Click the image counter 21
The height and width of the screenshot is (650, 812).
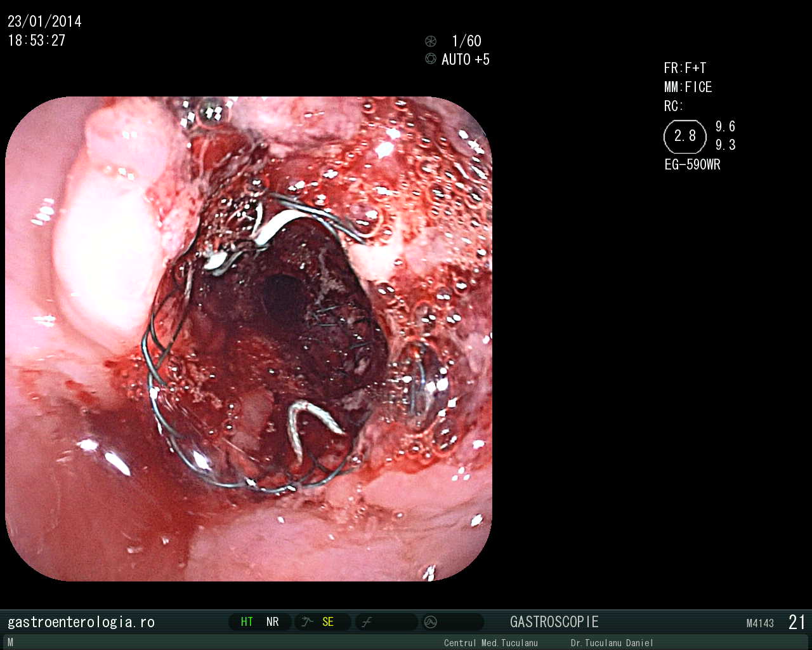[x=797, y=622]
